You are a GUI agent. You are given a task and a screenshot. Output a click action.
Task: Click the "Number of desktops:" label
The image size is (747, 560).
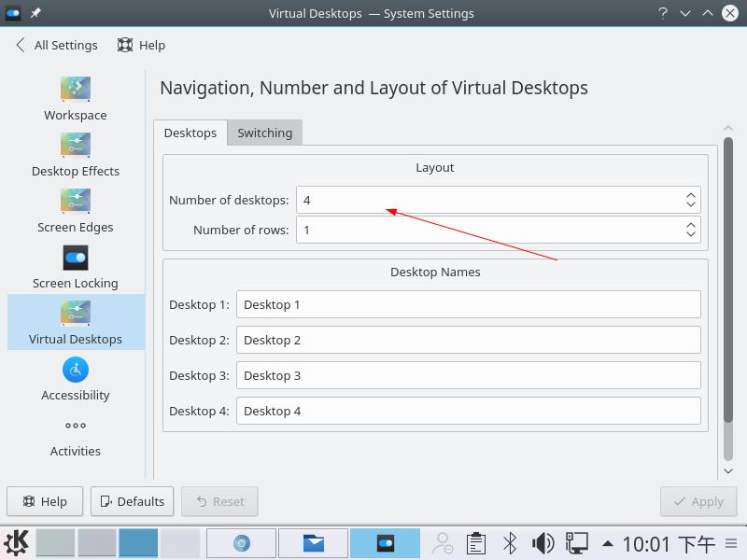point(229,200)
